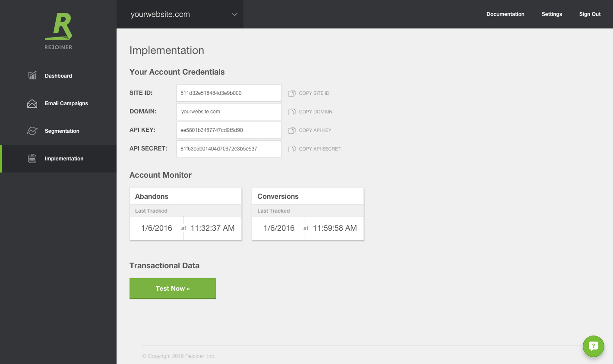Screen dimensions: 613x364
Task: Sign Out of the account
Action: [x=590, y=14]
